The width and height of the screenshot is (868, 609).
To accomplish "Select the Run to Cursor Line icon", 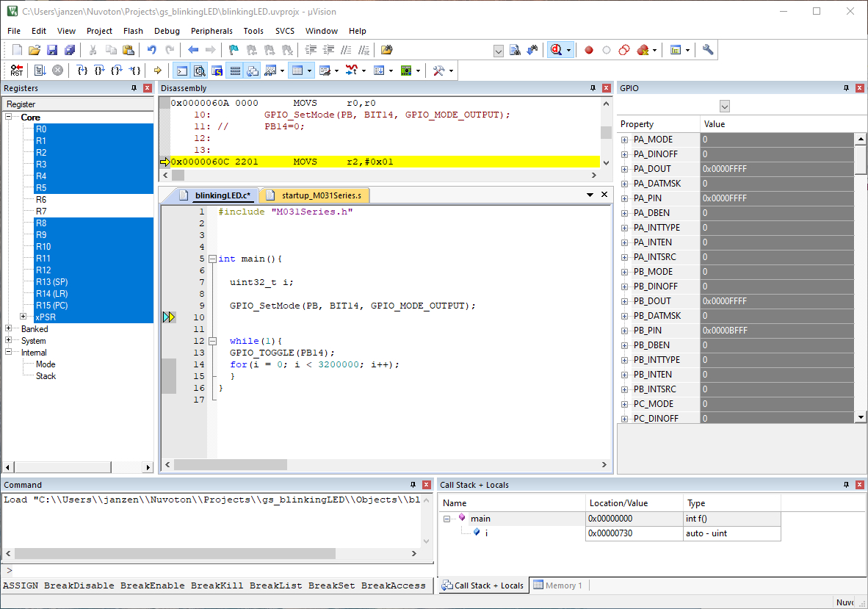I will [x=136, y=70].
